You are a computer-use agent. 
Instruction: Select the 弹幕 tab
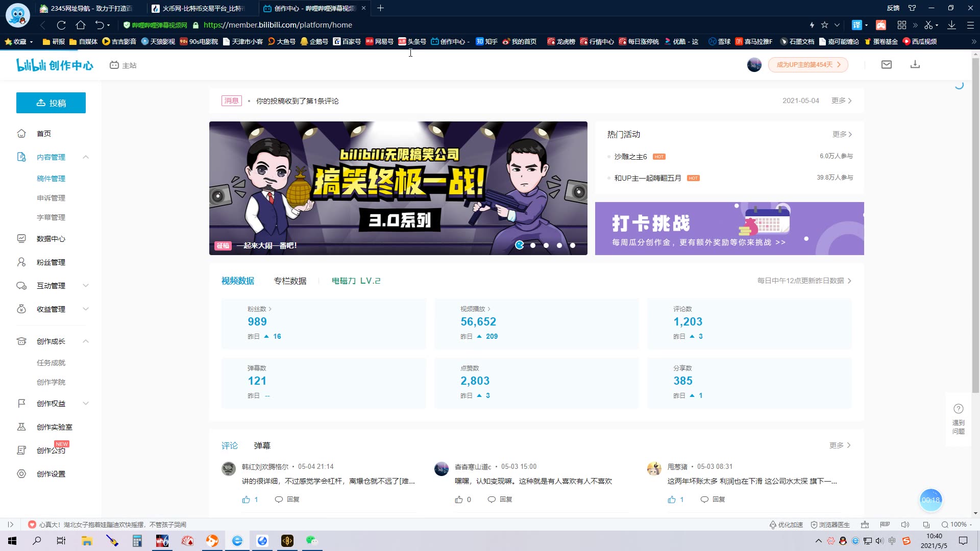click(262, 446)
